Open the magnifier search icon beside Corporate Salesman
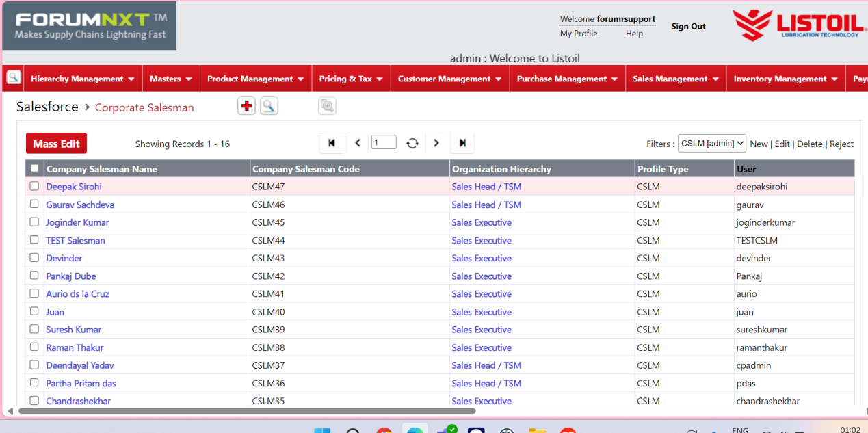The image size is (868, 433). click(x=269, y=106)
